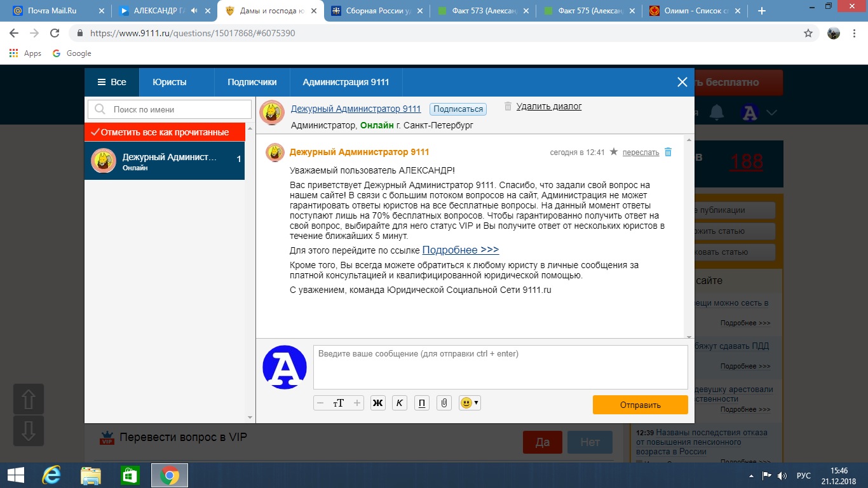Click the page scroll-up arrow button
The width and height of the screenshot is (868, 488).
(x=29, y=399)
